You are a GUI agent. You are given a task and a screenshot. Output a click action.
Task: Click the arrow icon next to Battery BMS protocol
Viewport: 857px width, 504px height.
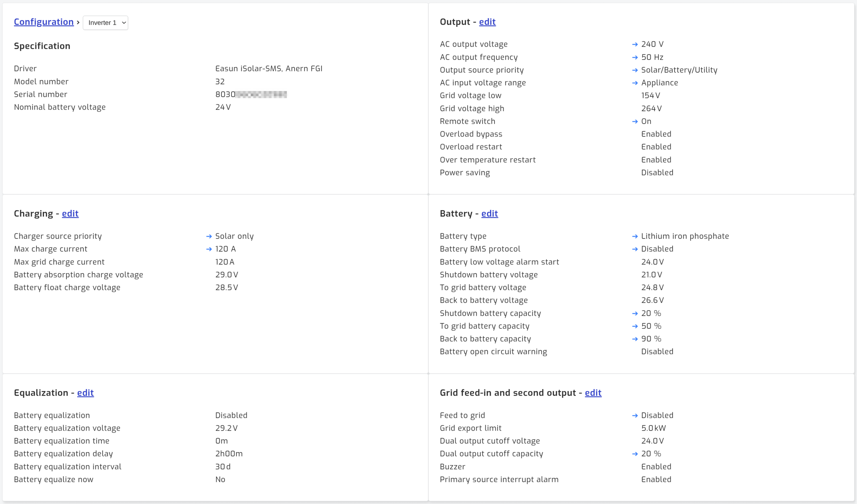635,250
